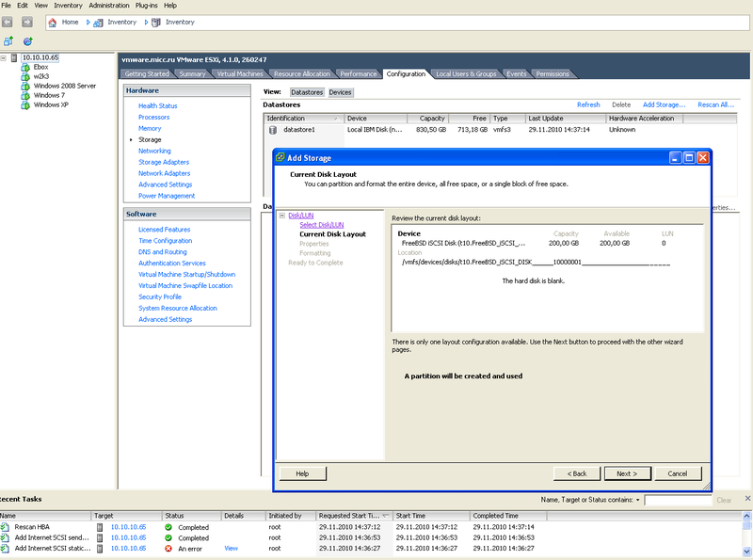The width and height of the screenshot is (753, 560).
Task: Go to the Select Disk/LUN wizard step
Action: coord(322,225)
